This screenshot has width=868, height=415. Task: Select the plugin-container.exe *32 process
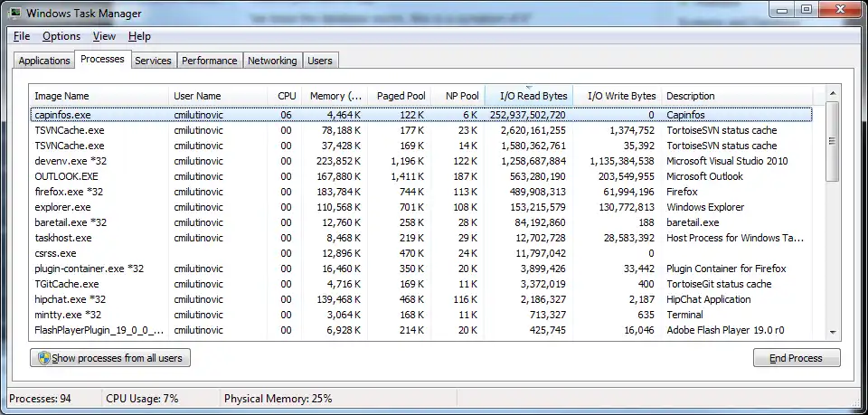(420, 269)
